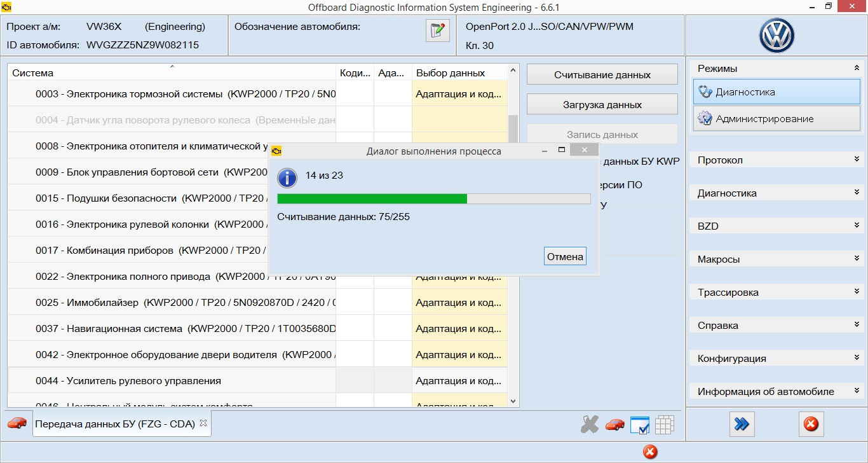This screenshot has width=868, height=463.
Task: Click the window with checkmark icon
Action: tap(639, 425)
